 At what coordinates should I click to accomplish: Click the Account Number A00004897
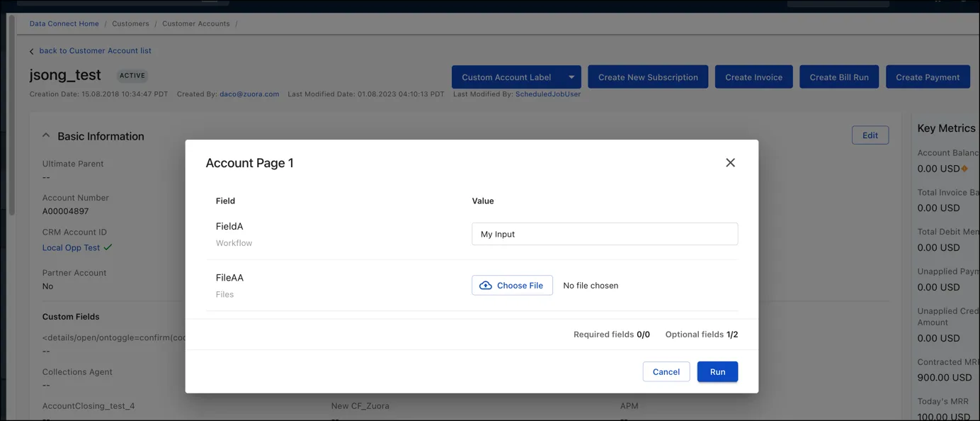coord(65,211)
